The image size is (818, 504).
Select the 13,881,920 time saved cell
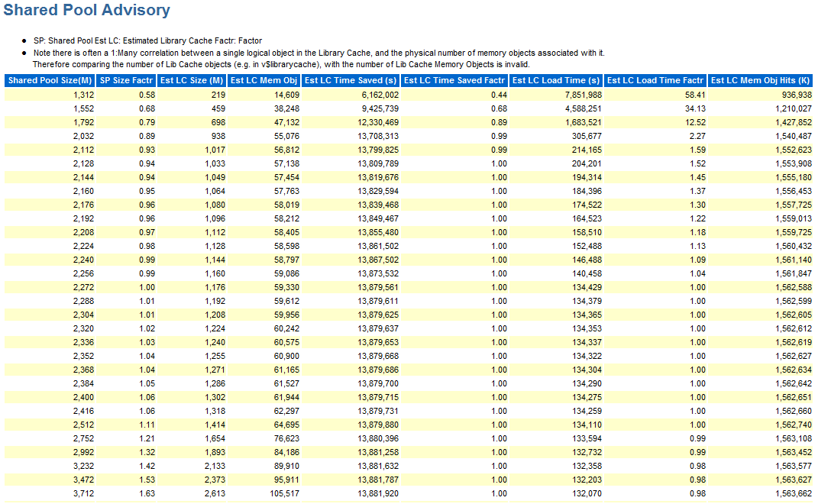(377, 493)
